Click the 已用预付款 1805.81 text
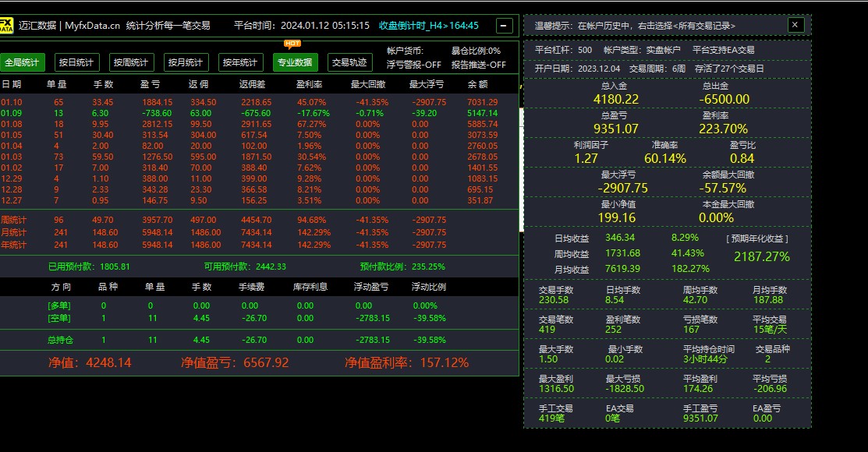This screenshot has width=868, height=452. [x=89, y=267]
